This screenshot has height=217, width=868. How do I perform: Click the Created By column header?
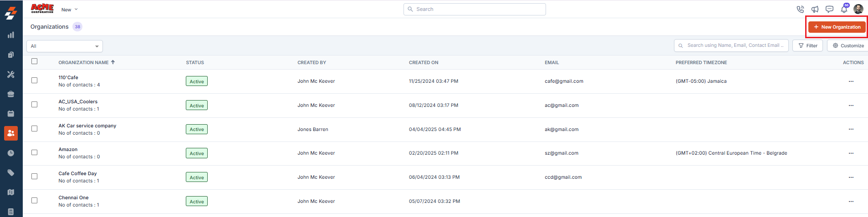pyautogui.click(x=312, y=62)
